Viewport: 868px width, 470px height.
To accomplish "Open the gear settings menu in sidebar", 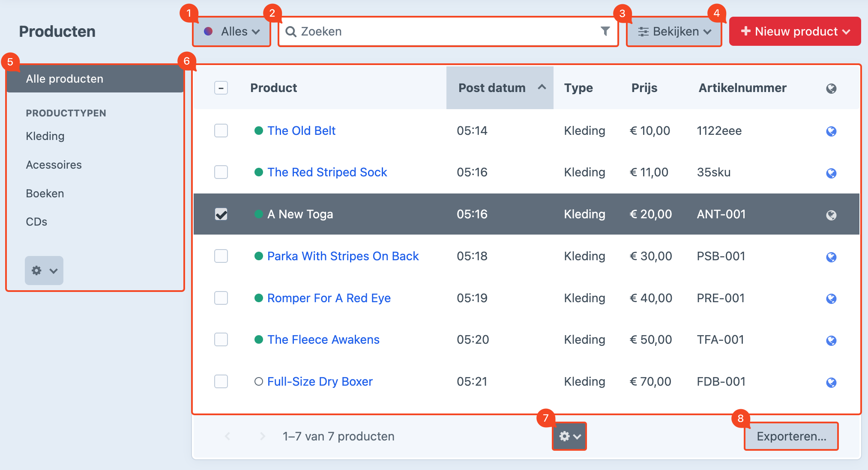I will coord(44,271).
